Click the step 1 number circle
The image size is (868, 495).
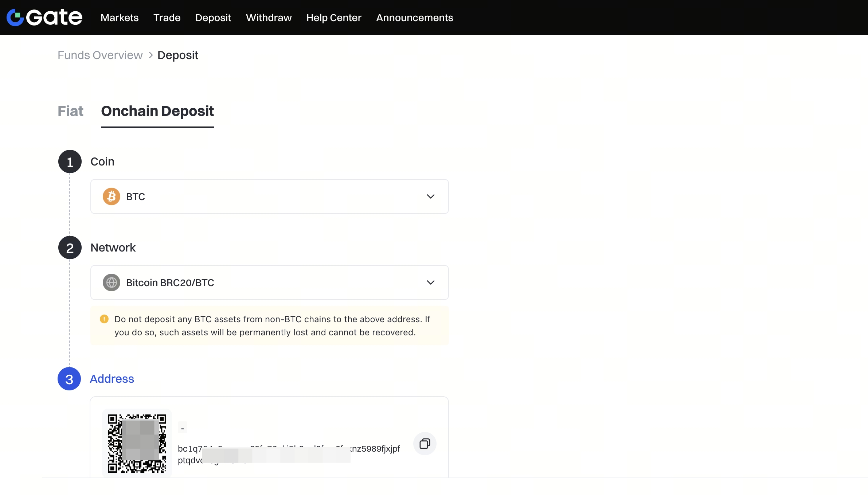(x=70, y=161)
